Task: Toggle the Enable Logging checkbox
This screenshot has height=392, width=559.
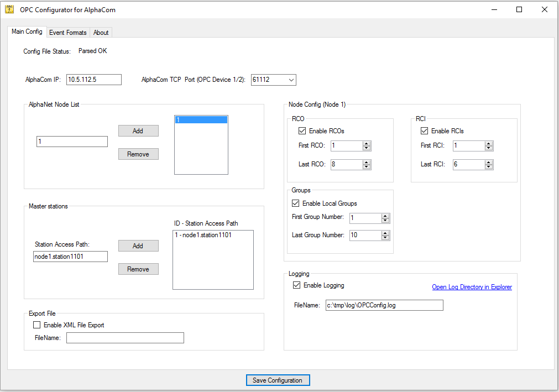Action: click(296, 285)
